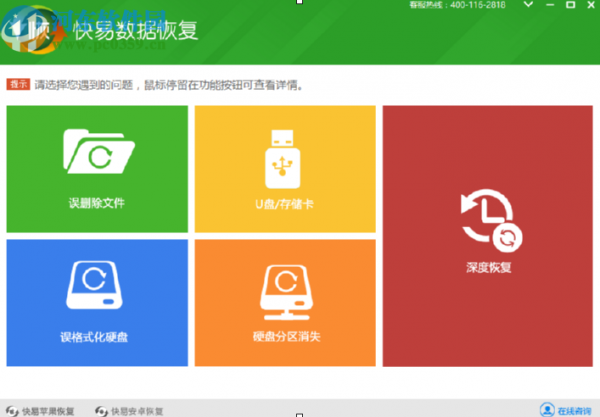Viewport: 600px width, 417px height.
Task: Minimize the data recovery window
Action: [550, 5]
